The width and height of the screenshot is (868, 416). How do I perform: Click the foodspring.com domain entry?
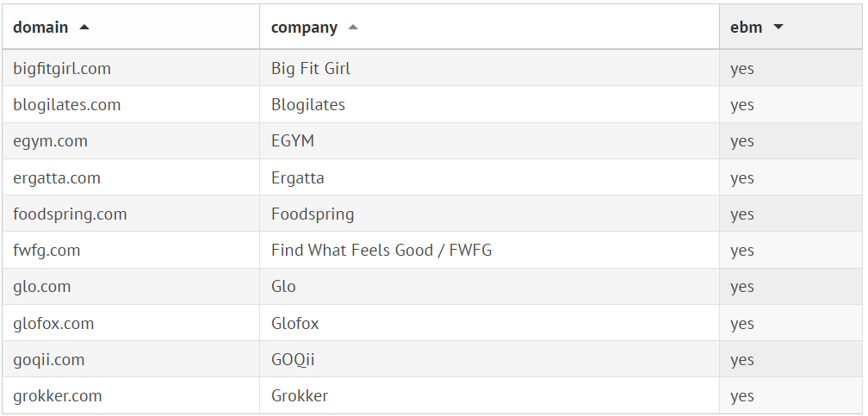tap(70, 214)
